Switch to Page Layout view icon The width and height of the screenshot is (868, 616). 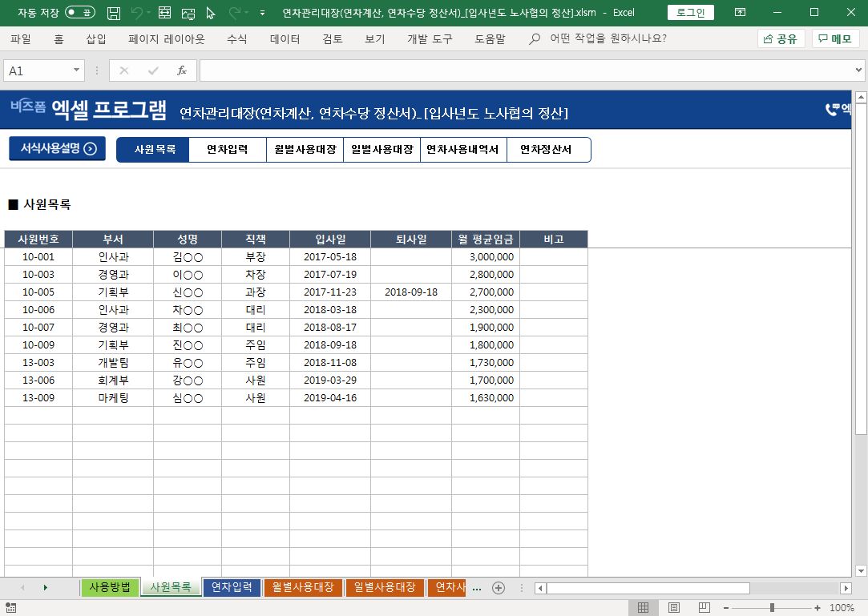click(674, 608)
